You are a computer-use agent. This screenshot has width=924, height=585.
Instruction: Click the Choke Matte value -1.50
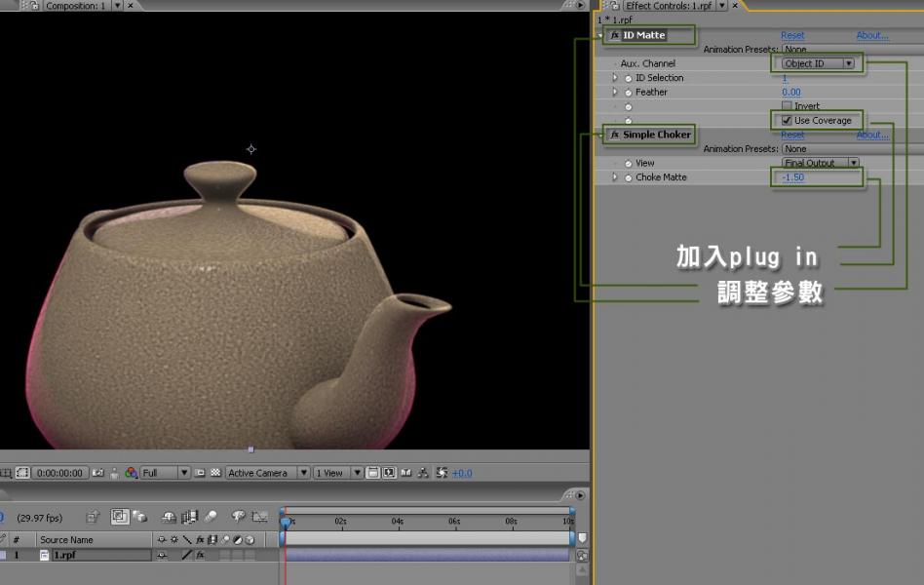point(792,177)
